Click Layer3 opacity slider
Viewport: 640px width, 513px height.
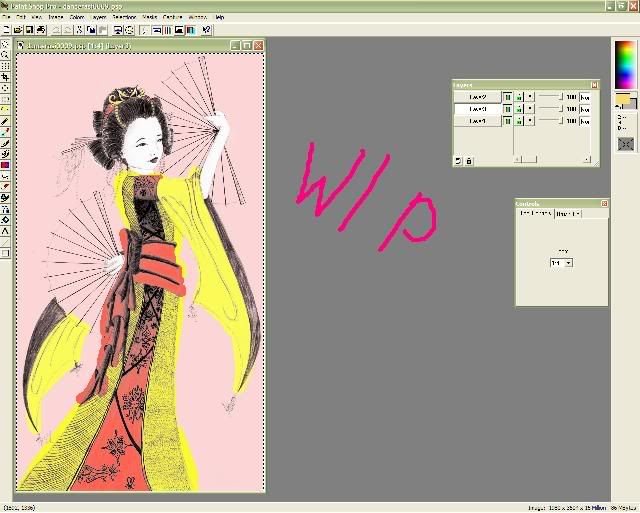point(551,109)
